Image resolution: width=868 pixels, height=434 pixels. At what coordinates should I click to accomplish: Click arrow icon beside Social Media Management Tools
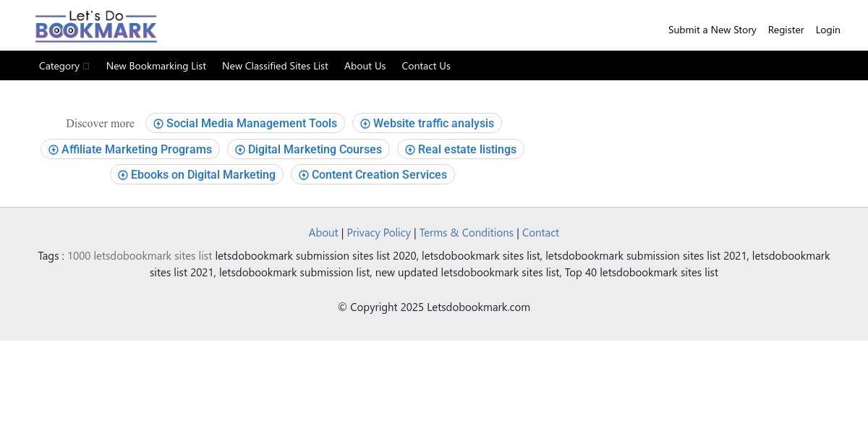pos(158,124)
